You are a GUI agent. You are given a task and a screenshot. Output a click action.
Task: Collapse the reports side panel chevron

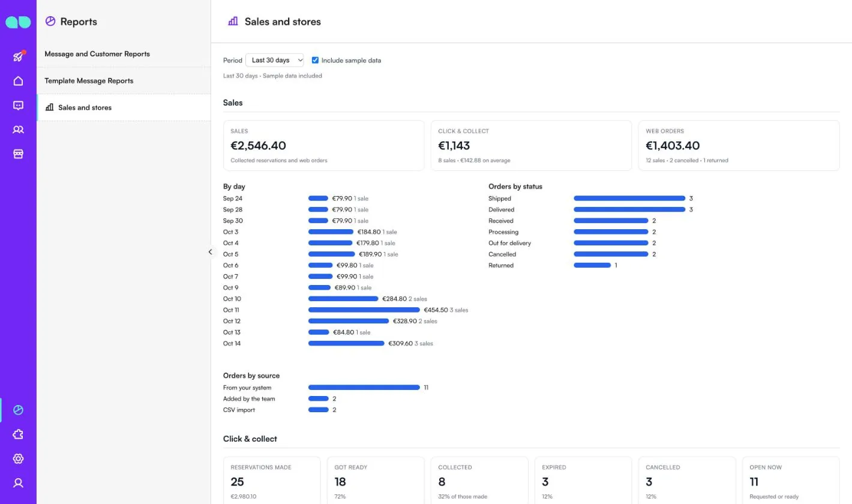(210, 252)
